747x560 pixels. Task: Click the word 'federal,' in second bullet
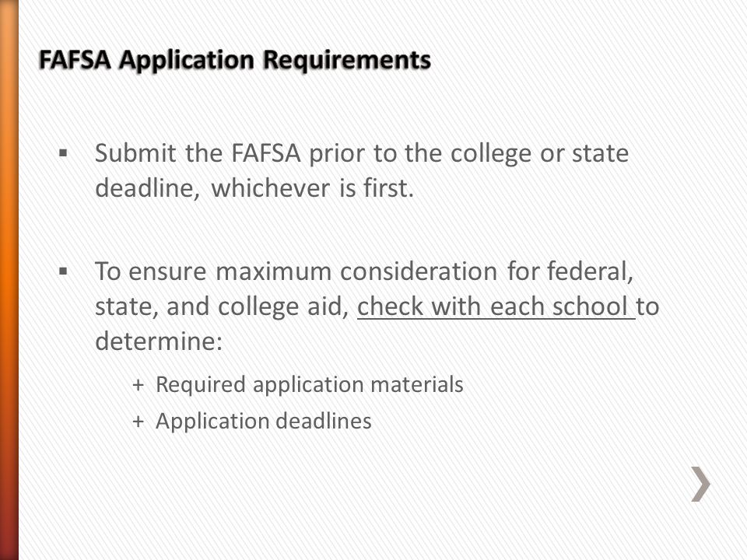point(590,272)
